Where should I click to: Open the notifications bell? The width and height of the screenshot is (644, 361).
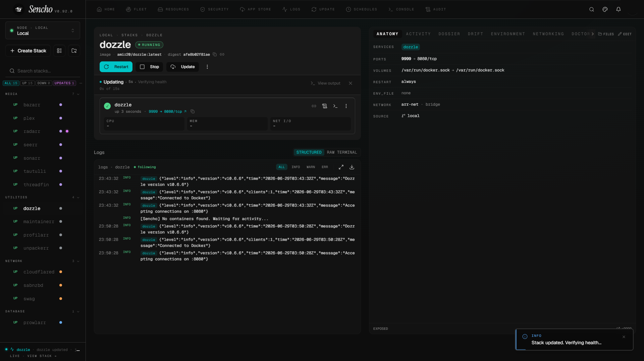[619, 9]
